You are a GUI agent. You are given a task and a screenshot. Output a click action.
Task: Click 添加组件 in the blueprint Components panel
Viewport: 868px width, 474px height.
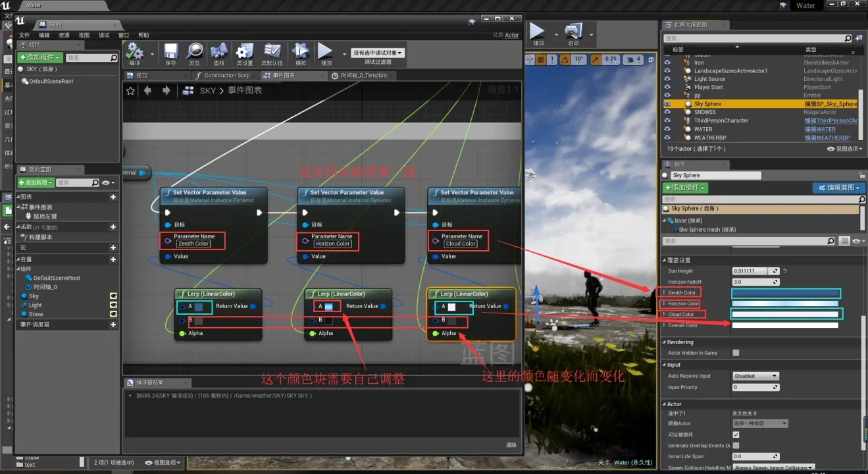coord(41,58)
